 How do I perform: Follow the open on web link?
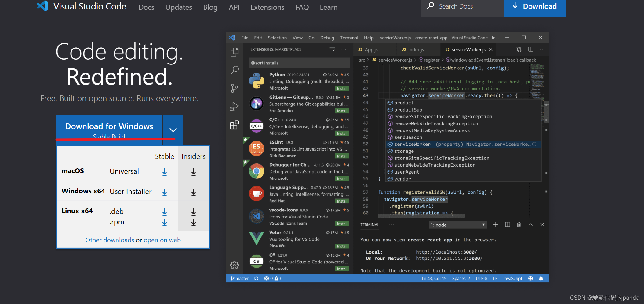click(162, 240)
